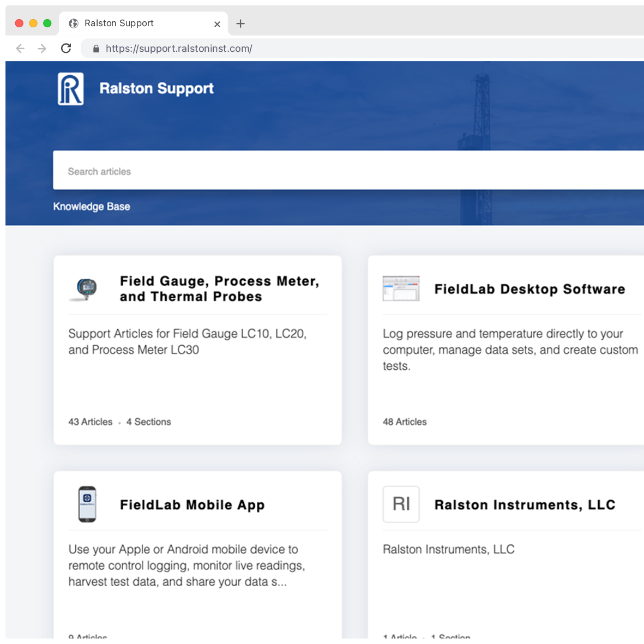Viewport: 644px width, 644px height.
Task: Click the Ralston Support header title
Action: [157, 88]
